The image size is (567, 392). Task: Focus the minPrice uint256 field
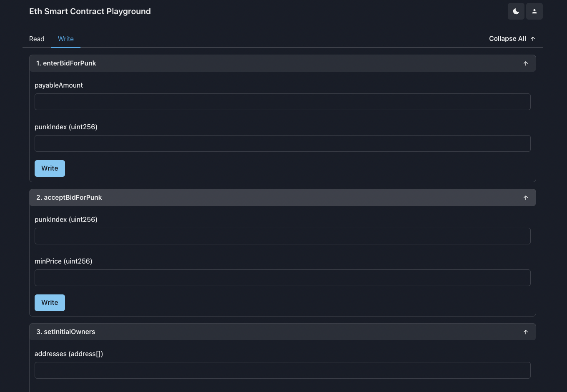[x=283, y=278]
